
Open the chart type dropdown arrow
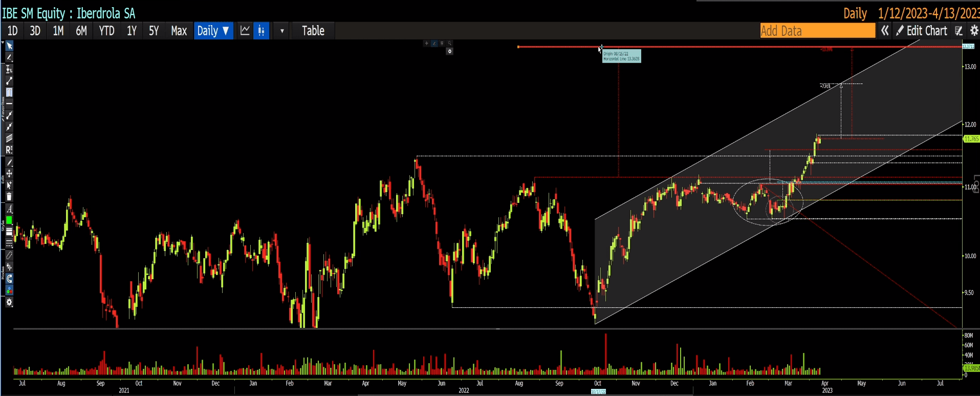coord(282,31)
